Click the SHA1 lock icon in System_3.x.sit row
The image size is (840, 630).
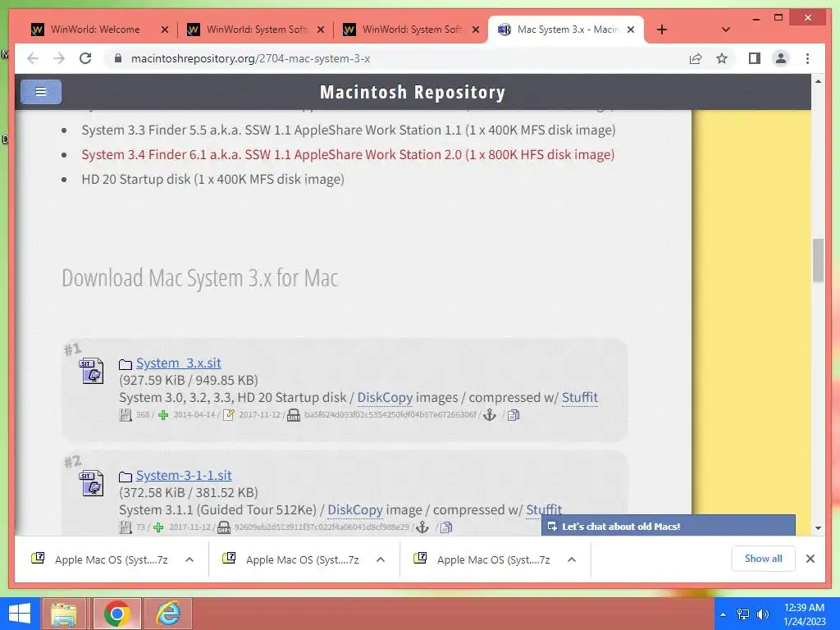click(x=294, y=415)
